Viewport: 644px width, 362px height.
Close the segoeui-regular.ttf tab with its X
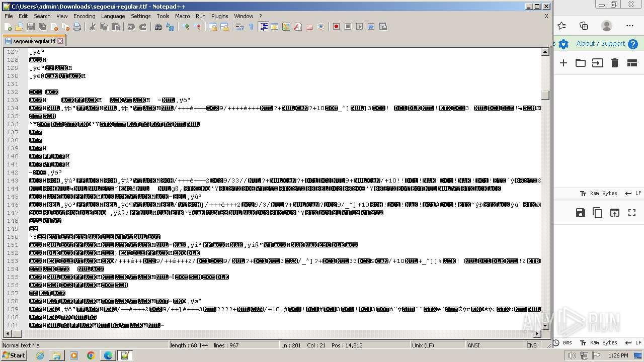60,41
